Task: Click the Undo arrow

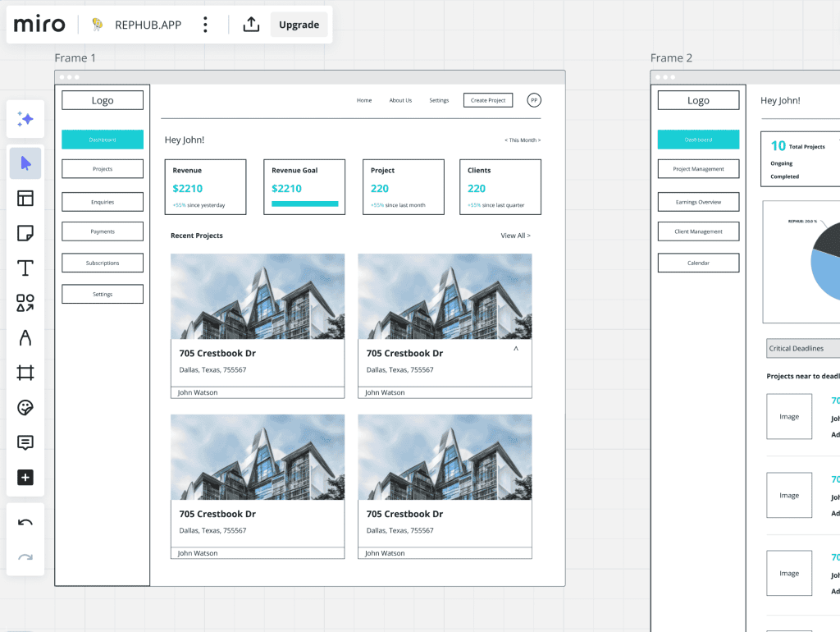Action: point(25,523)
